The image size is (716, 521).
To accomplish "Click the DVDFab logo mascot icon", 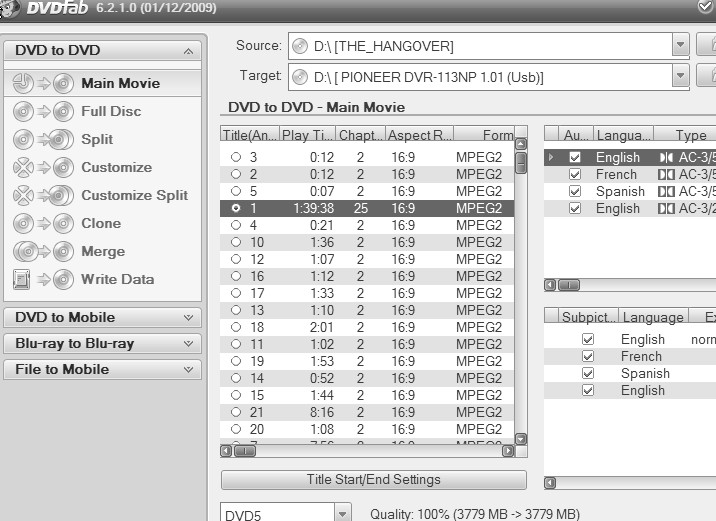I will tap(9, 8).
